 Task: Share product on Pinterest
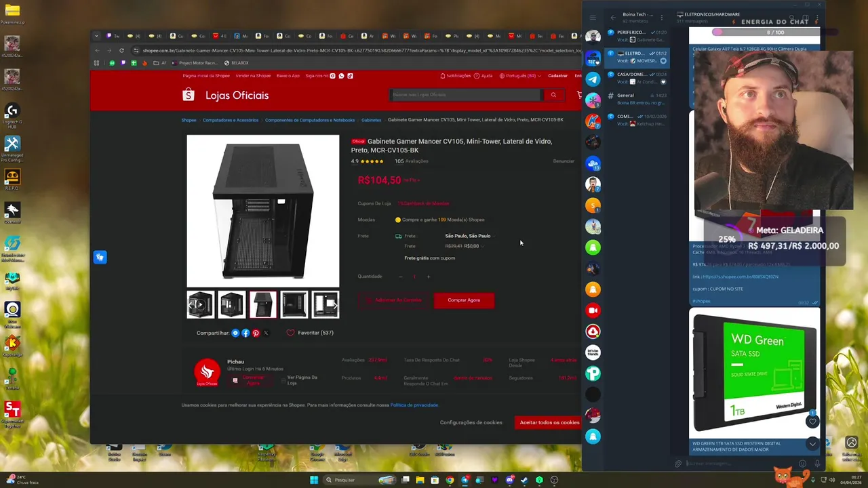pos(256,333)
